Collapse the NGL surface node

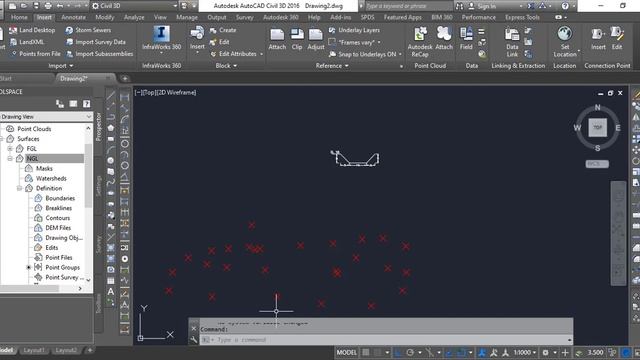(x=10, y=158)
